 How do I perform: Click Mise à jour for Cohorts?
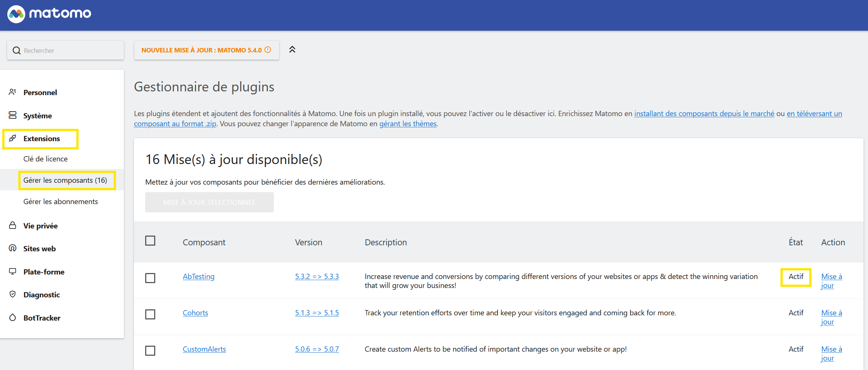[831, 317]
